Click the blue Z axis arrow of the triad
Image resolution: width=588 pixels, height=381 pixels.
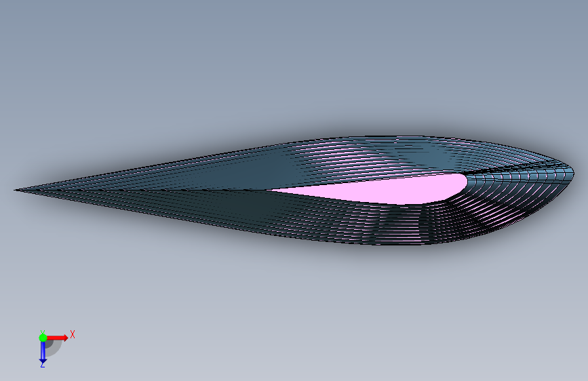[43, 352]
